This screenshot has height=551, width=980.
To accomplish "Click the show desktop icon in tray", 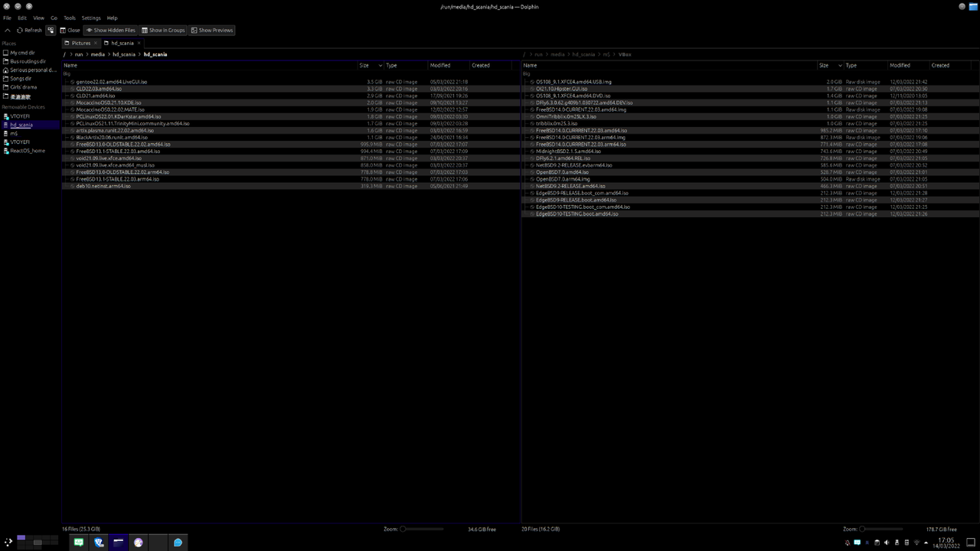I will [x=972, y=543].
